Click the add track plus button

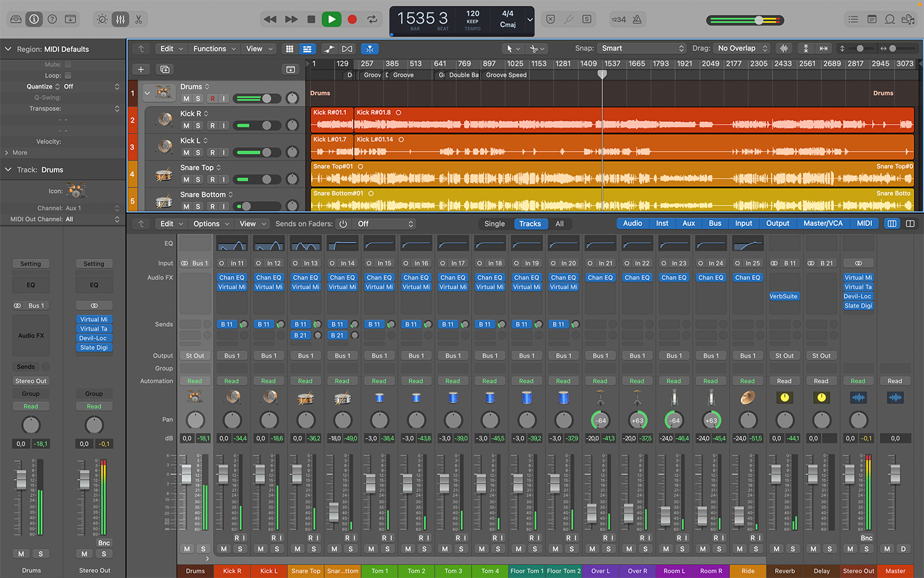(141, 69)
